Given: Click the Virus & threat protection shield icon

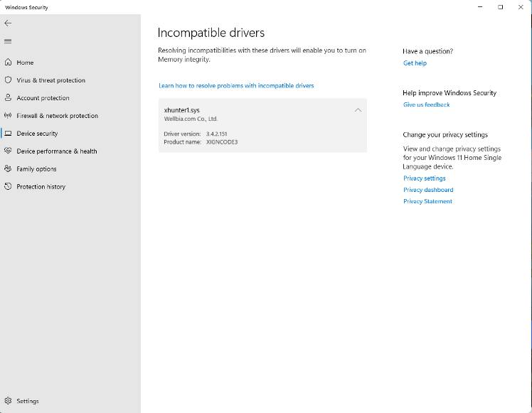Looking at the screenshot, I should [x=8, y=80].
